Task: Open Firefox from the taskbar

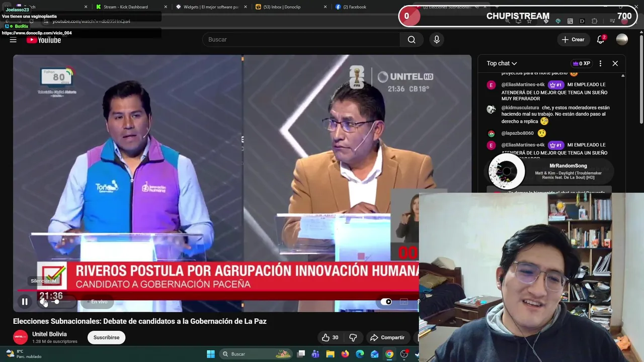Action: (345, 354)
